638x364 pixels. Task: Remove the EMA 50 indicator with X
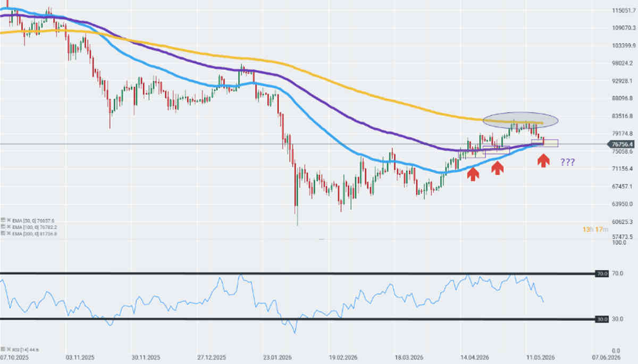click(x=9, y=220)
